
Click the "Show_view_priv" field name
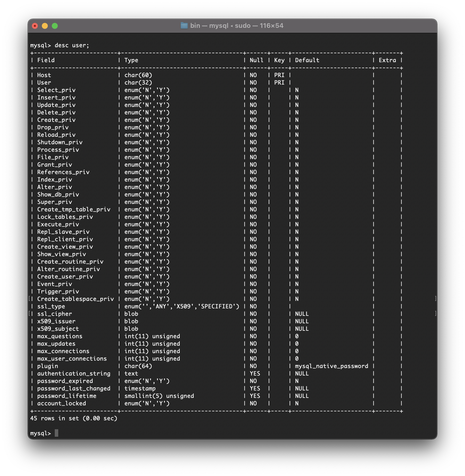click(x=62, y=254)
